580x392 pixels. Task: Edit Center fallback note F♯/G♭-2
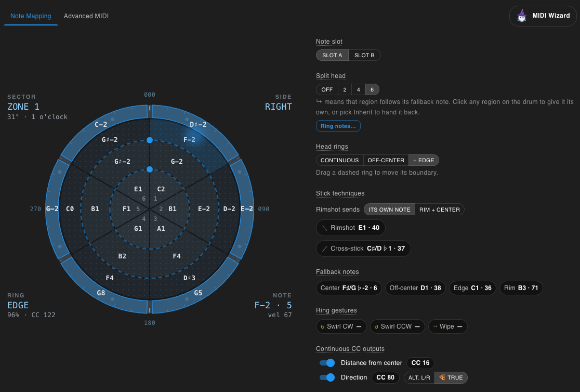coord(349,288)
